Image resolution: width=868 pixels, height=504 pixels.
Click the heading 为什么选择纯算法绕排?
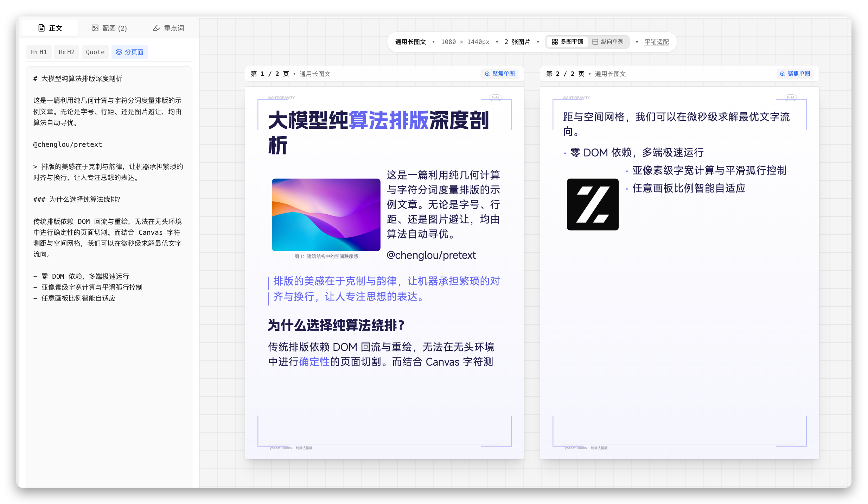[336, 325]
